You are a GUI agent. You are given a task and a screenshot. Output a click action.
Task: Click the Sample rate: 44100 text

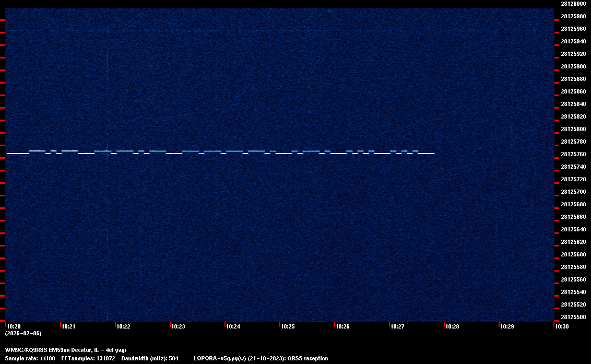tap(29, 358)
